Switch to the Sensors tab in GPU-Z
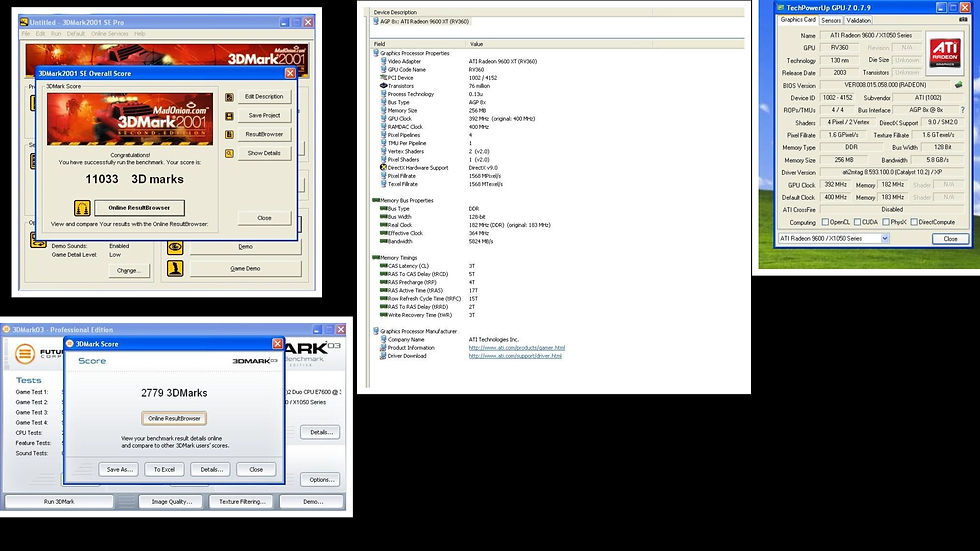The image size is (980, 551). [831, 20]
